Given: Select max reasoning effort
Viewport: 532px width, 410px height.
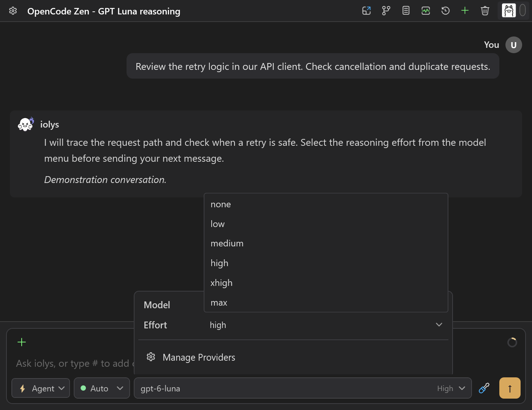Looking at the screenshot, I should tap(326, 303).
